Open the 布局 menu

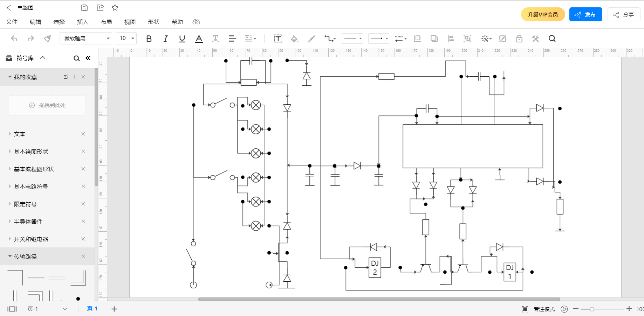106,22
